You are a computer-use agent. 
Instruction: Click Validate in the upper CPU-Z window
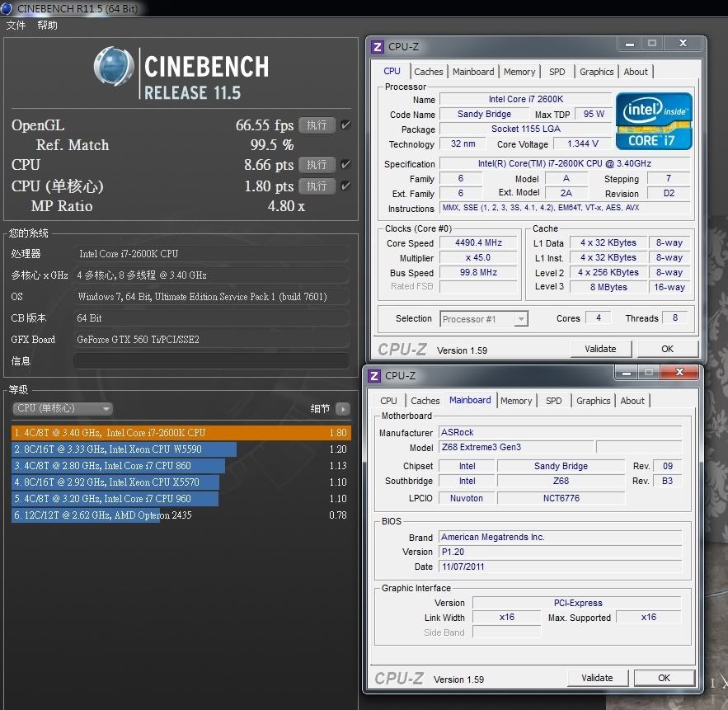click(600, 349)
